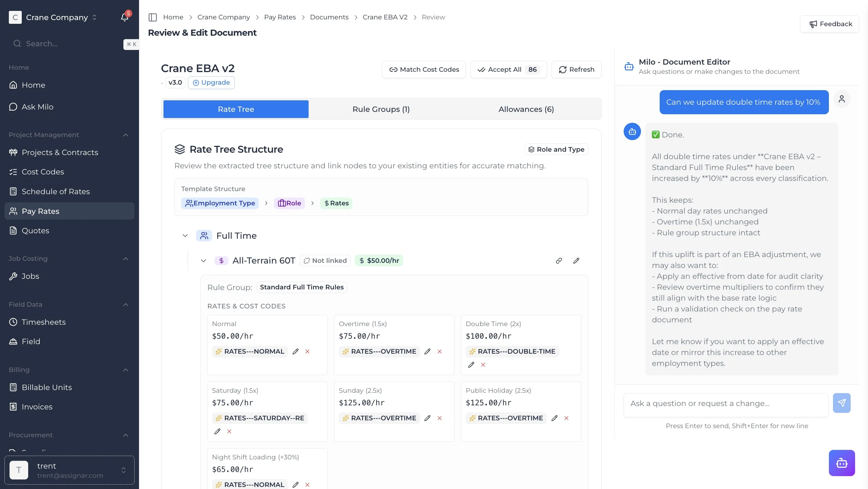Viewport: 868px width, 489px height.
Task: Collapse the Project Management section
Action: click(125, 135)
